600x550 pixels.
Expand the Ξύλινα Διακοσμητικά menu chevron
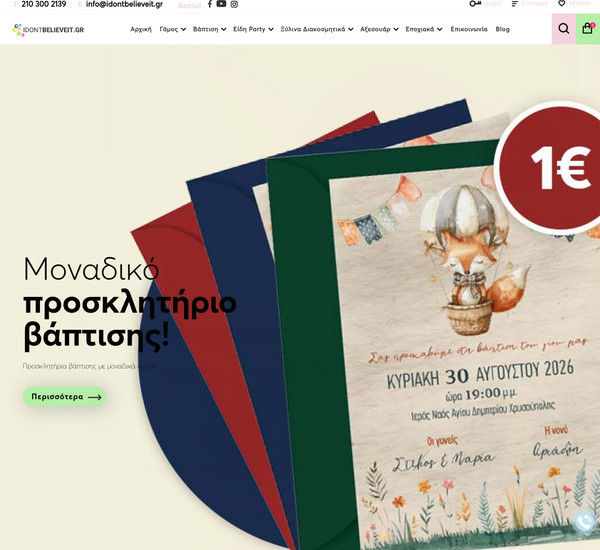(x=351, y=29)
